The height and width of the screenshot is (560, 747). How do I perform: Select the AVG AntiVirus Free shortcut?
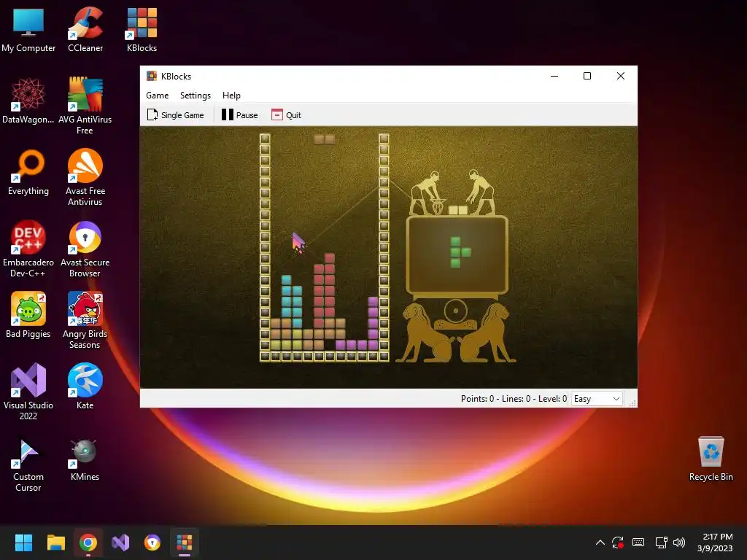(x=85, y=106)
